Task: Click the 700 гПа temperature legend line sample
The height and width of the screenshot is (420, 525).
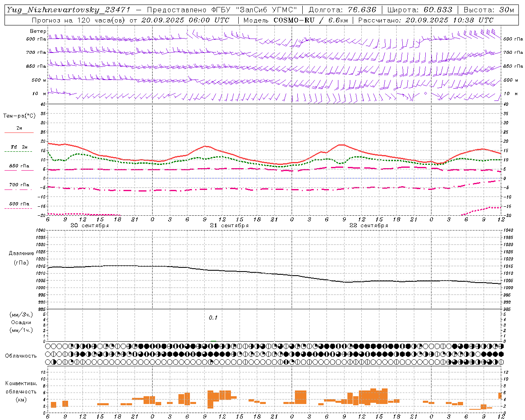Action: pos(19,189)
